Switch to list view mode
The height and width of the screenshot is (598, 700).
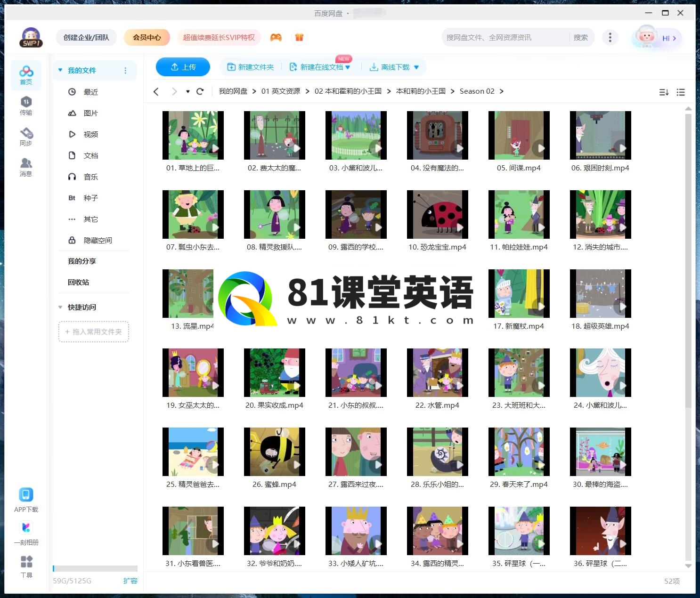(x=681, y=92)
